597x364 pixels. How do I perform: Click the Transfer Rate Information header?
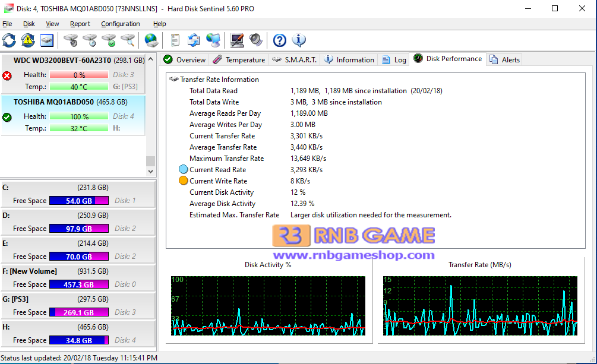pos(219,79)
